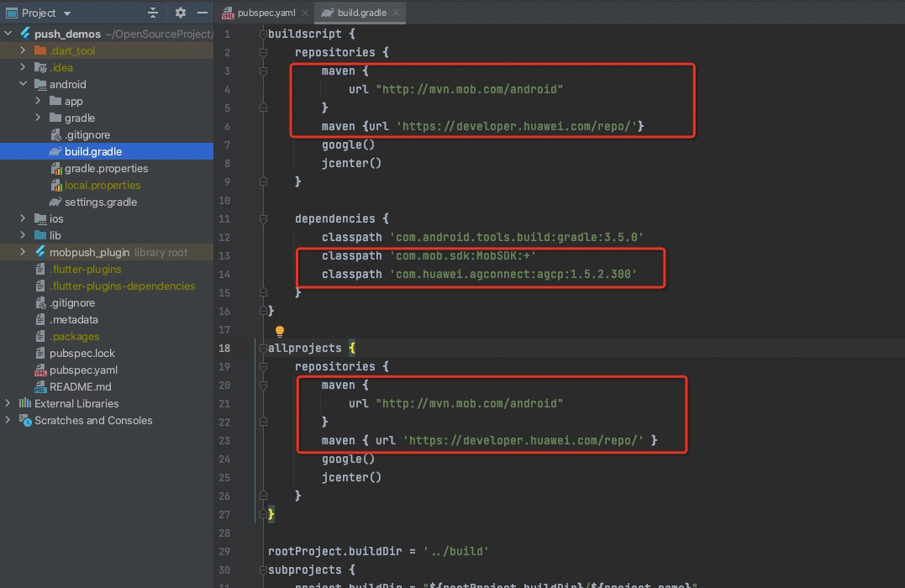Fold the allprojects block at line 18

pyautogui.click(x=263, y=348)
